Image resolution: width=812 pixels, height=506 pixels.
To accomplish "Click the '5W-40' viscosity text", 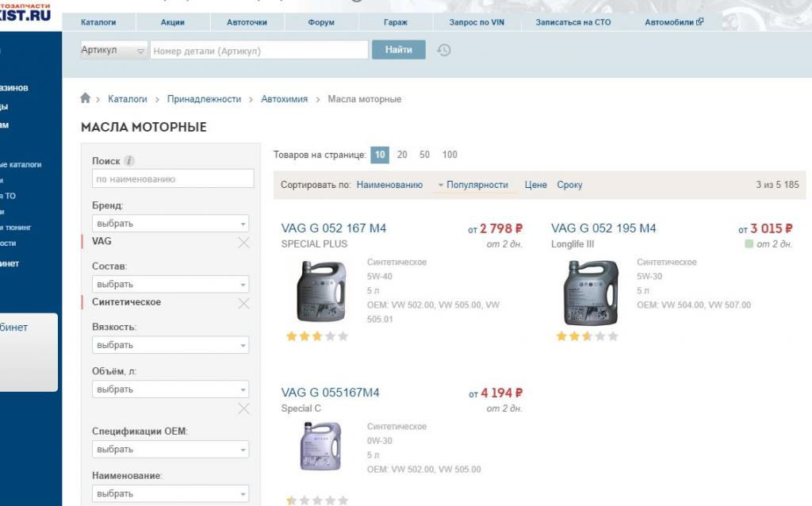I will pos(380,277).
